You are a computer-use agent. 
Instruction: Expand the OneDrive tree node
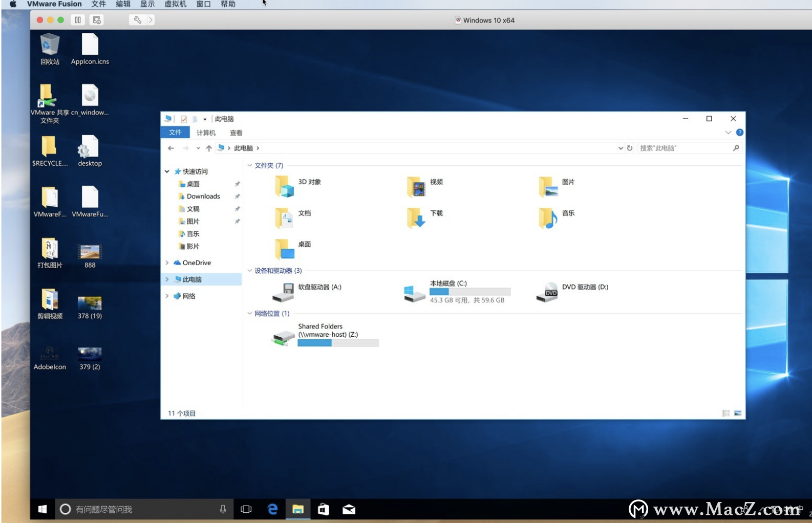pyautogui.click(x=167, y=263)
